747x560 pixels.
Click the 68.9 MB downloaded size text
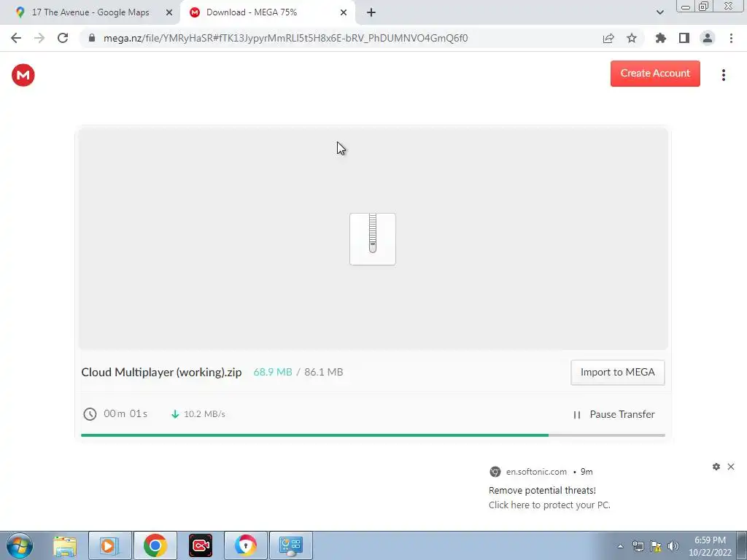(273, 372)
